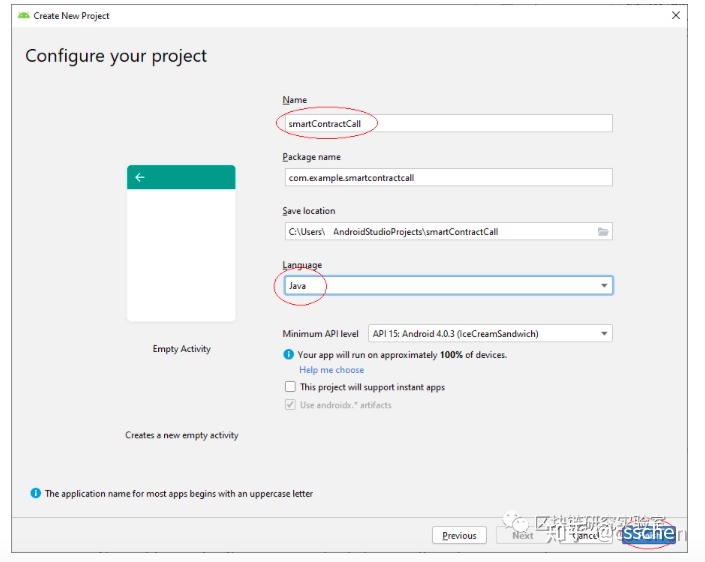Edit the Package name input field

448,177
